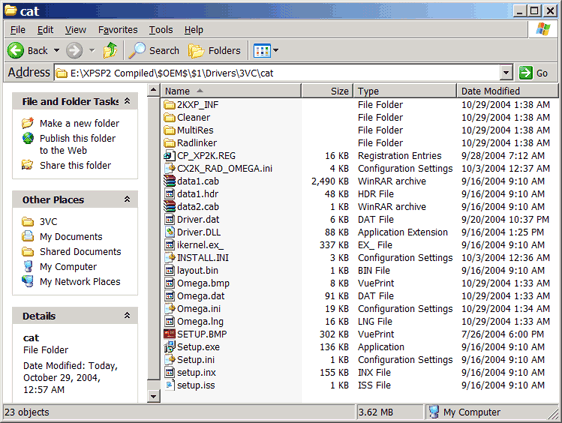562x423 pixels.
Task: Click the Go button
Action: point(534,73)
